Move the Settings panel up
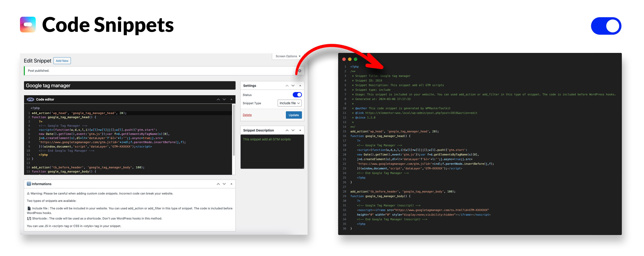The height and width of the screenshot is (256, 644). coord(287,86)
